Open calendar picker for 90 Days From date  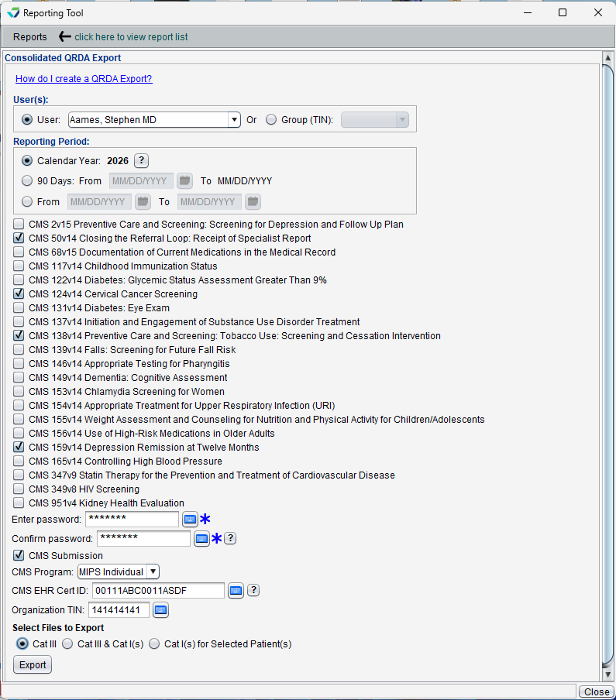184,181
